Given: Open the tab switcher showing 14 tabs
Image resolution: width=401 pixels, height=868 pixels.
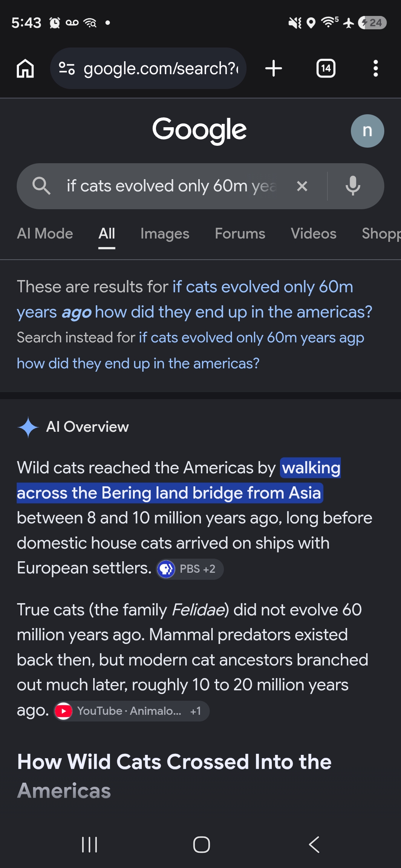Looking at the screenshot, I should pyautogui.click(x=326, y=69).
